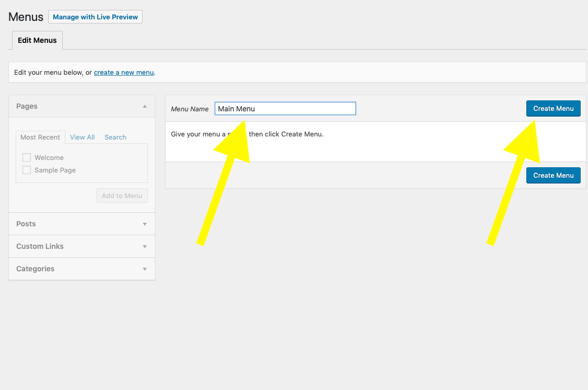Expand the Posts section title

pos(26,224)
